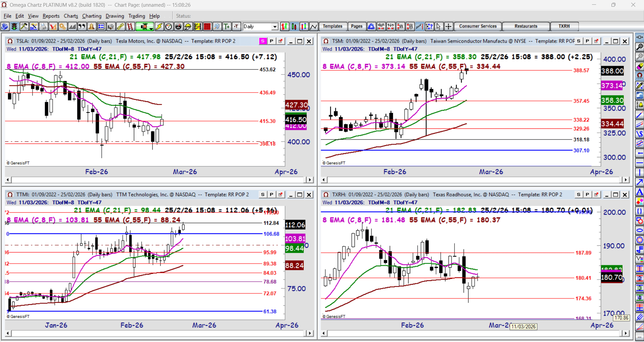The width and height of the screenshot is (644, 342).
Task: Open the hammer and wrench tools icon
Action: (x=24, y=26)
